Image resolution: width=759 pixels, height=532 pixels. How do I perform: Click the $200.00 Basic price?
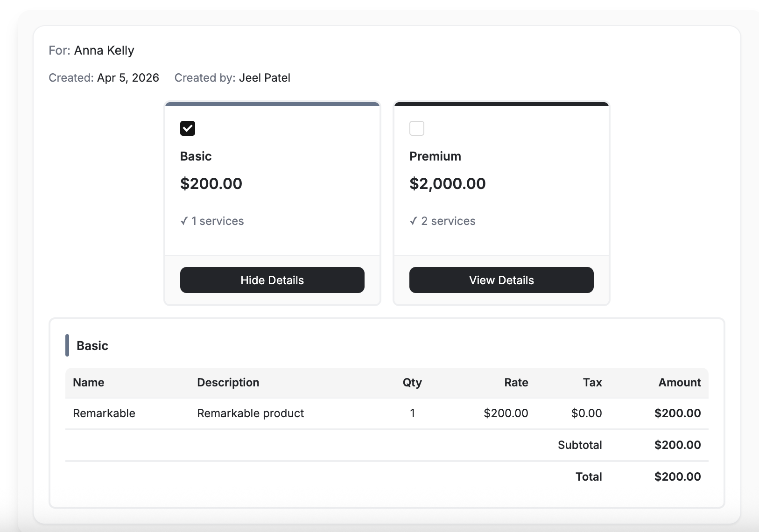pos(211,183)
